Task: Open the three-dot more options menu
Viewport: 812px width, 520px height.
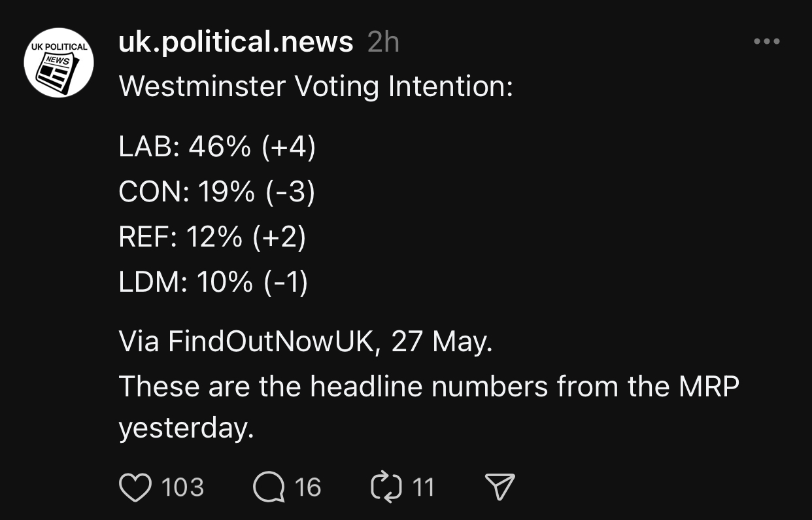Action: click(766, 42)
